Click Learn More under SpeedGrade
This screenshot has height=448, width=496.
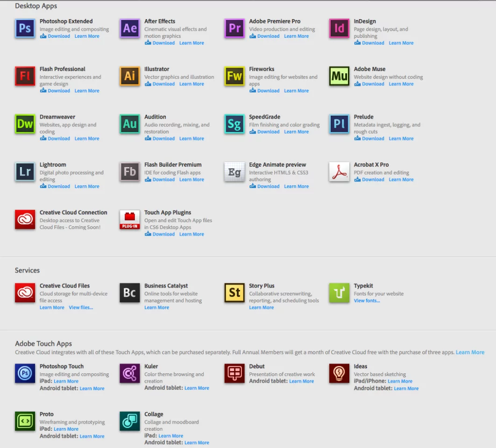(296, 132)
